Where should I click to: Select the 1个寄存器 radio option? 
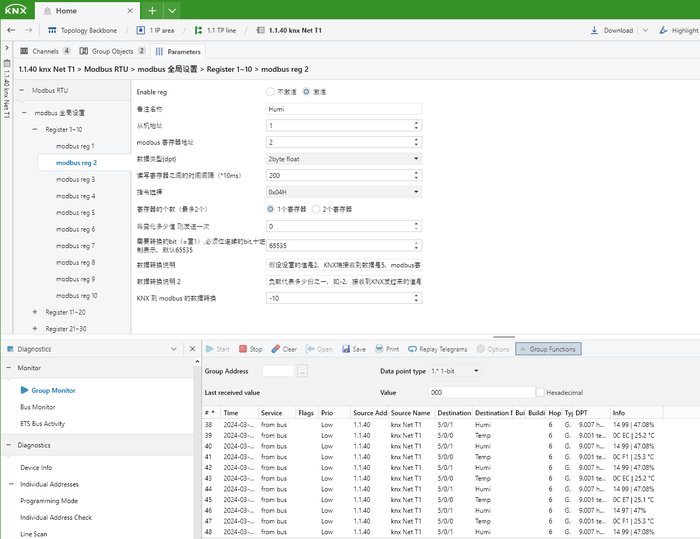pyautogui.click(x=270, y=209)
